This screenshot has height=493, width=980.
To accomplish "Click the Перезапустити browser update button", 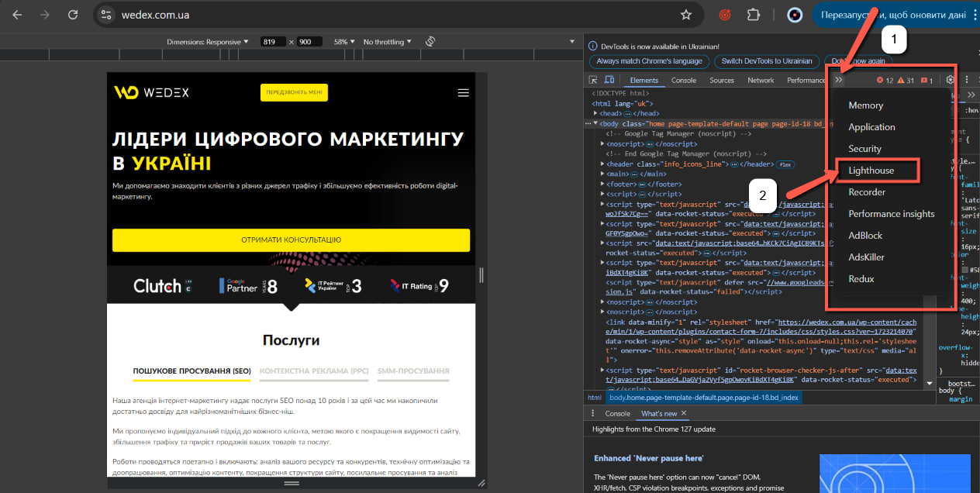I will click(x=892, y=15).
